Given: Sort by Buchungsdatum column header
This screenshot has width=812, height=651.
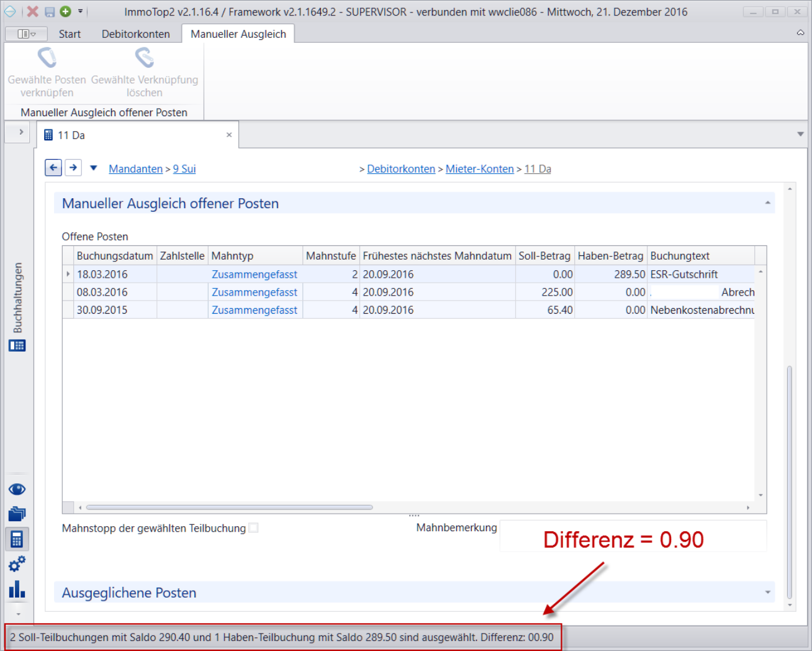Looking at the screenshot, I should click(115, 256).
